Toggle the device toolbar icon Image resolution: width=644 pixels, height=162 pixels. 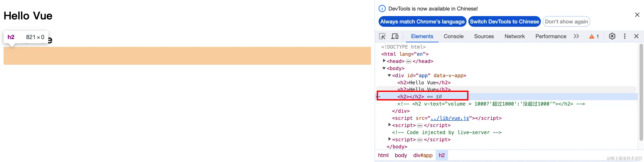(395, 36)
